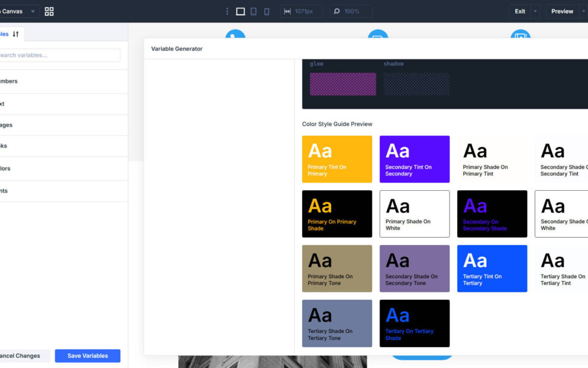Open the Numbers variable category
Image resolution: width=588 pixels, height=368 pixels.
[64, 81]
